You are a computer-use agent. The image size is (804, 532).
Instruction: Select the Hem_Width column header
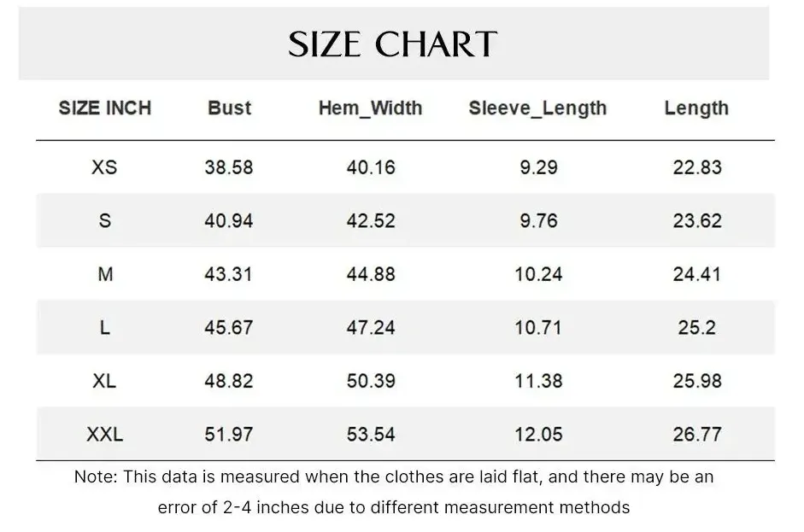(370, 108)
